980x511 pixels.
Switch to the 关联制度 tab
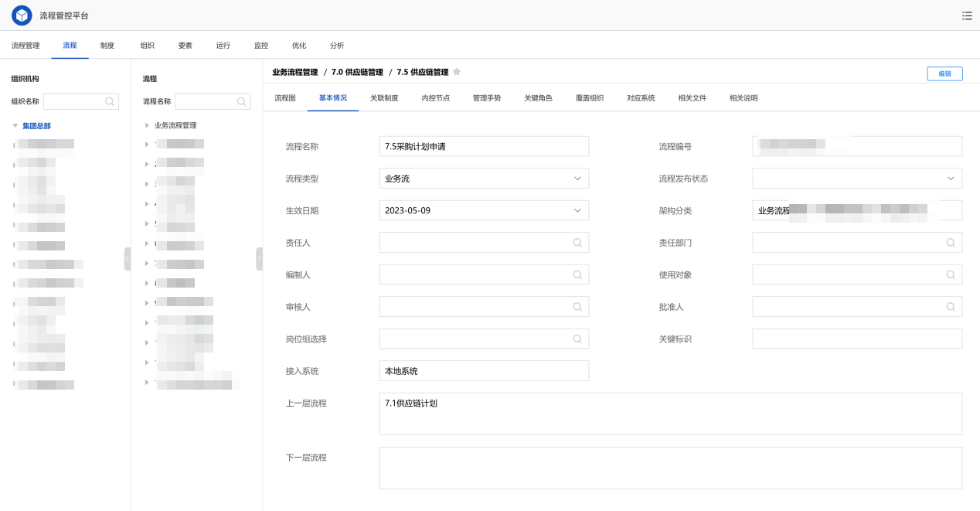click(x=384, y=98)
